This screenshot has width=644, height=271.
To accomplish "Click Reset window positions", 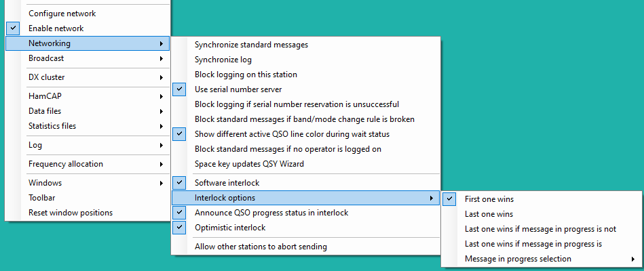I will pyautogui.click(x=88, y=213).
